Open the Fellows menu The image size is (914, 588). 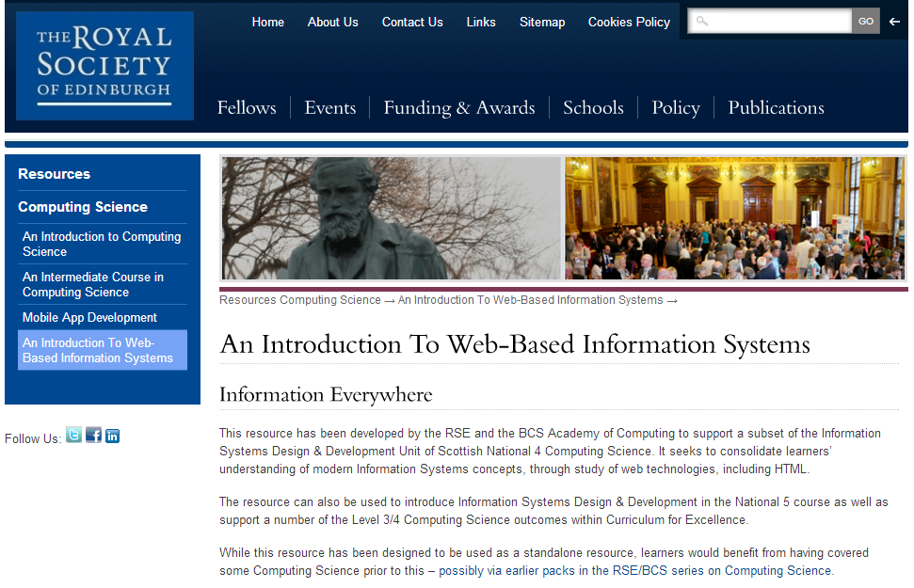click(x=247, y=108)
